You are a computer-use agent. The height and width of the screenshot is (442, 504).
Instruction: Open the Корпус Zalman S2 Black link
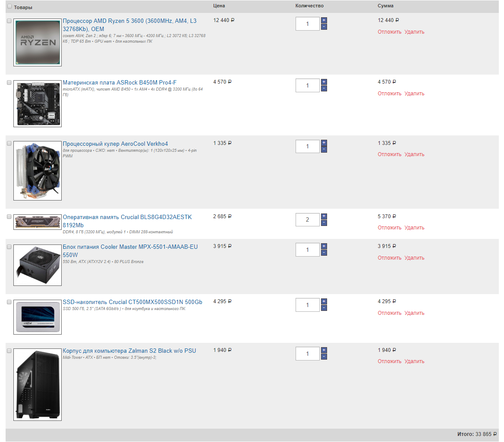(x=129, y=351)
